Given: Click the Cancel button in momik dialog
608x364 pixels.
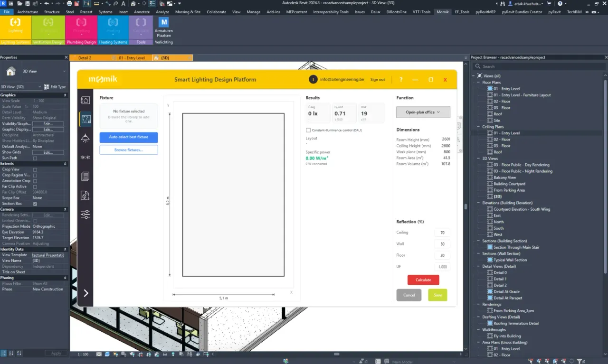Looking at the screenshot, I should 409,295.
